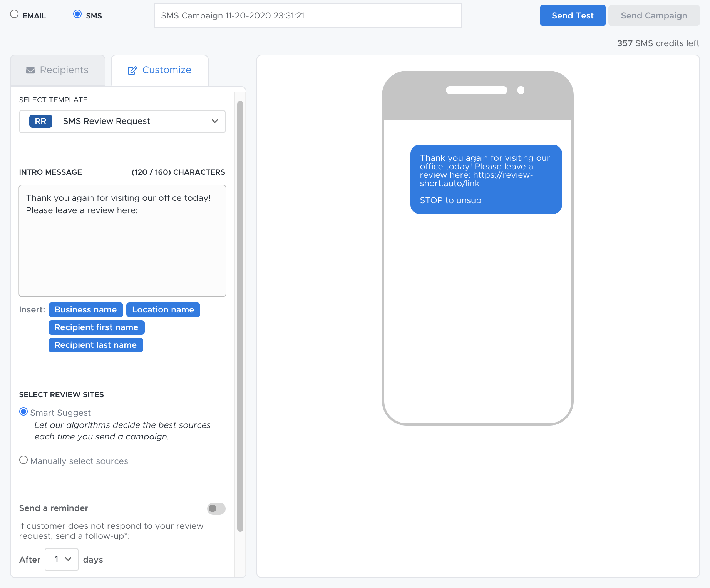
Task: Switch to the Recipients tab
Action: (x=58, y=70)
